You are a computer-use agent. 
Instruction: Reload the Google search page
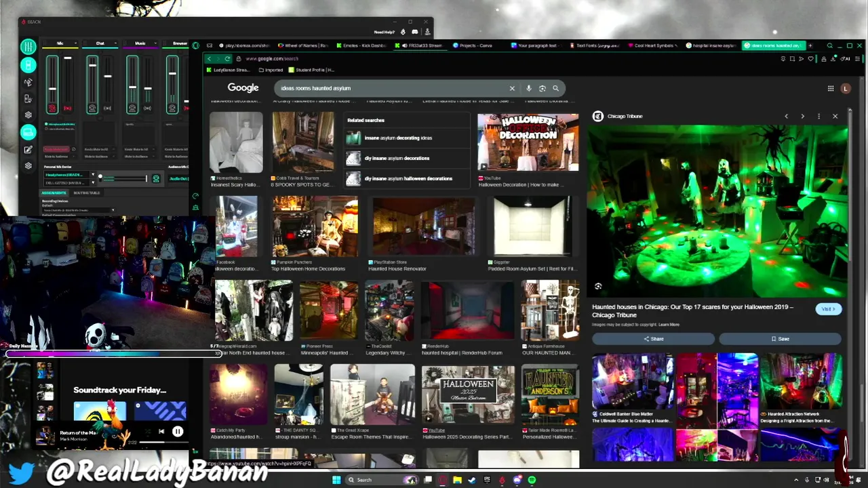tap(227, 58)
